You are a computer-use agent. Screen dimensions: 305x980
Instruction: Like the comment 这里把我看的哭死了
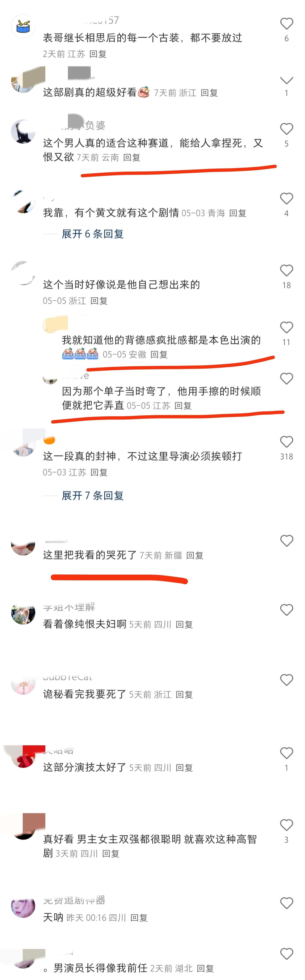(286, 541)
